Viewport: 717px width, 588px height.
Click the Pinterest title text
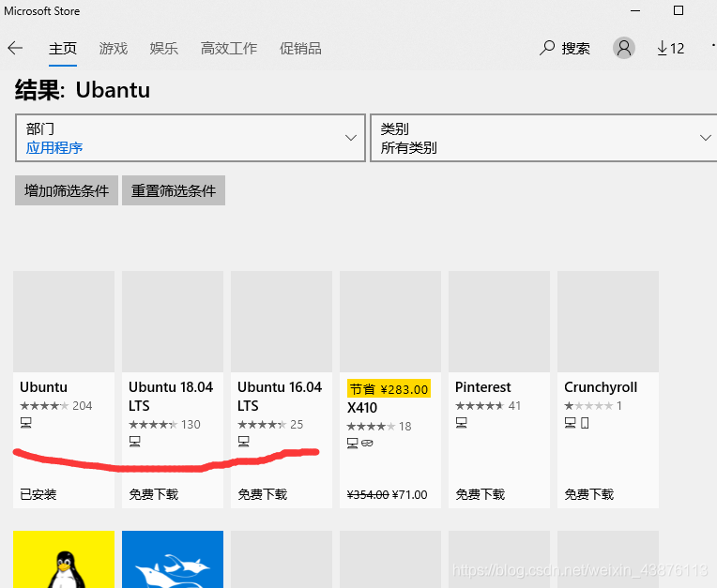483,387
